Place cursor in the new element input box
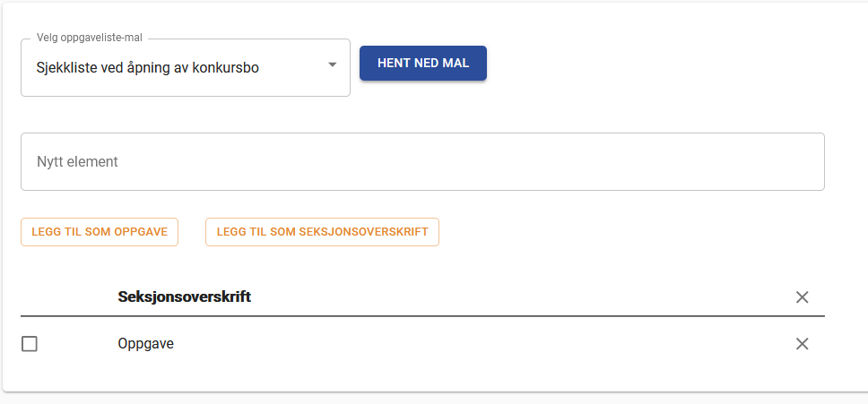The height and width of the screenshot is (404, 868). pyautogui.click(x=422, y=162)
